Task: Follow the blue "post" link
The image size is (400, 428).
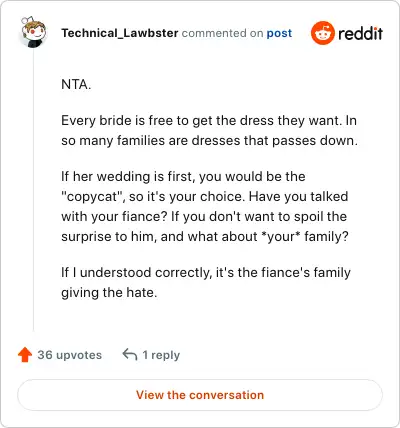Action: coord(279,33)
